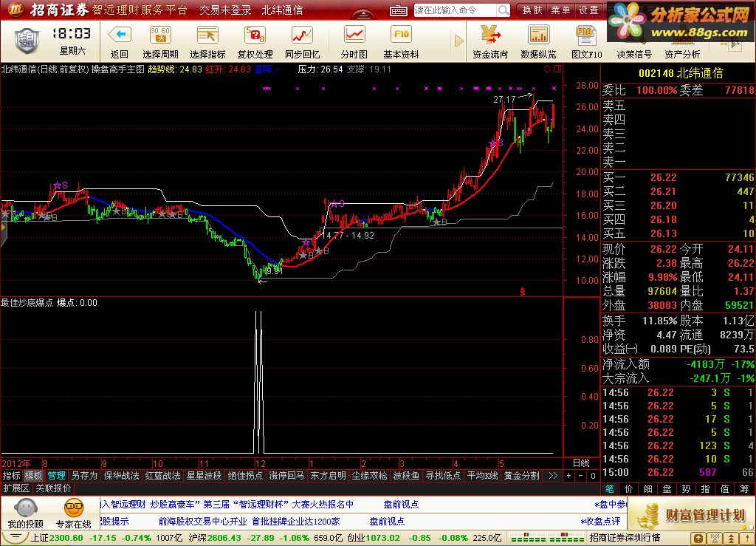Open the on-screen keyboard icon
This screenshot has width=756, height=546.
[398, 10]
